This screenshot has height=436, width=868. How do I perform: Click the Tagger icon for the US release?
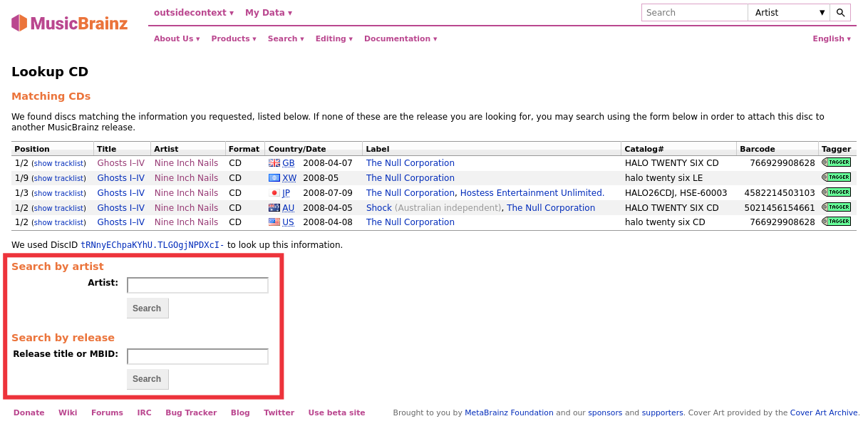836,222
